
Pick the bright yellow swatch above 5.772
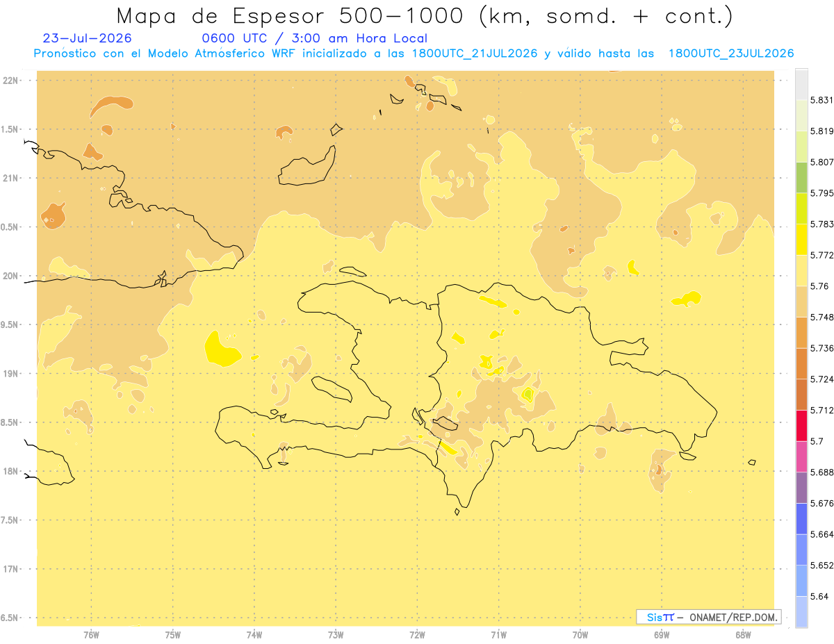[x=801, y=239]
